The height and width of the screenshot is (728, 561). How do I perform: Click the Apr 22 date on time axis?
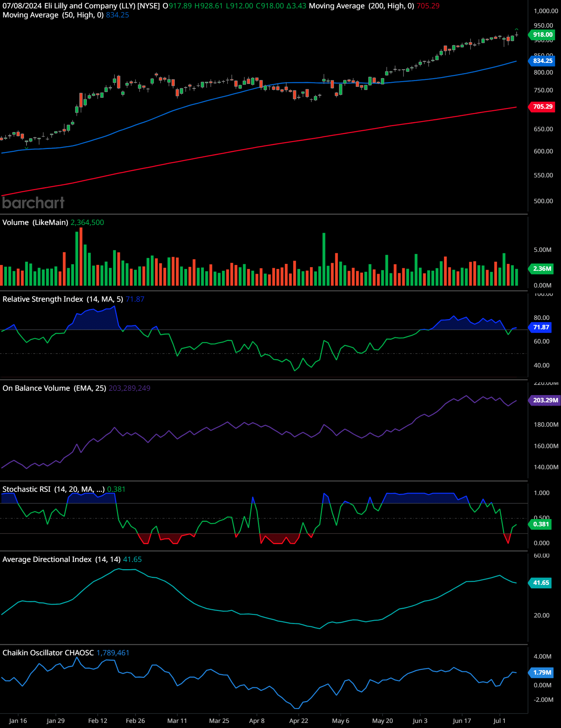tap(299, 721)
